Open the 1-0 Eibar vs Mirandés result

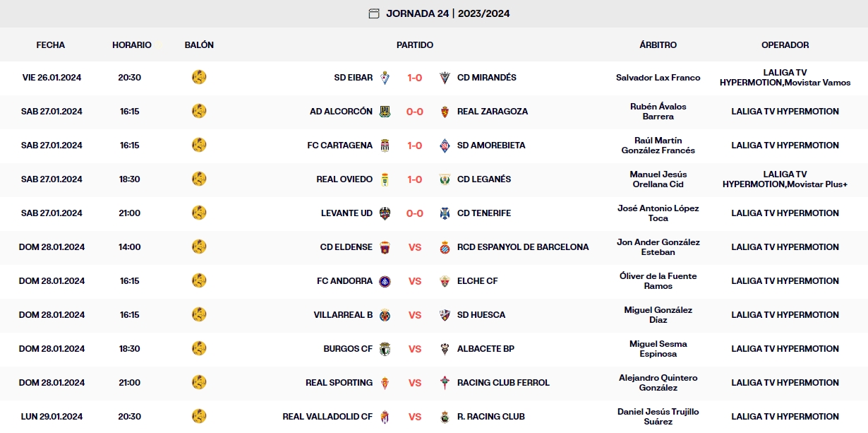tap(414, 78)
